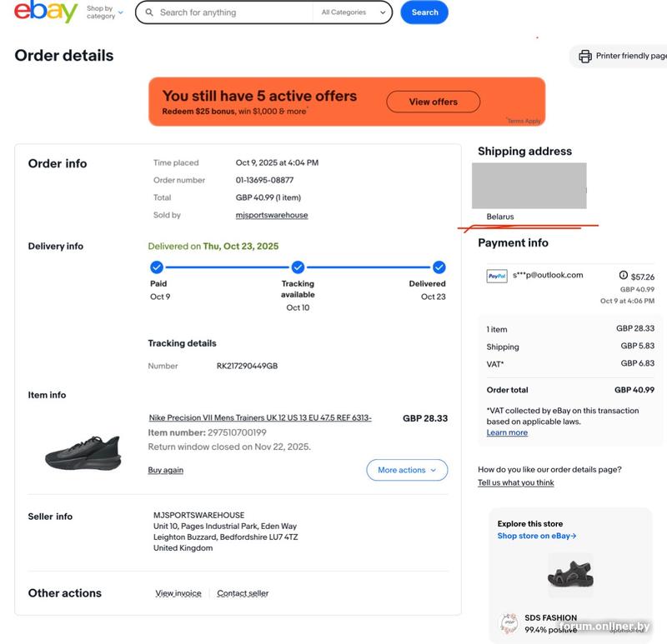Open the More actions dropdown

pyautogui.click(x=407, y=470)
